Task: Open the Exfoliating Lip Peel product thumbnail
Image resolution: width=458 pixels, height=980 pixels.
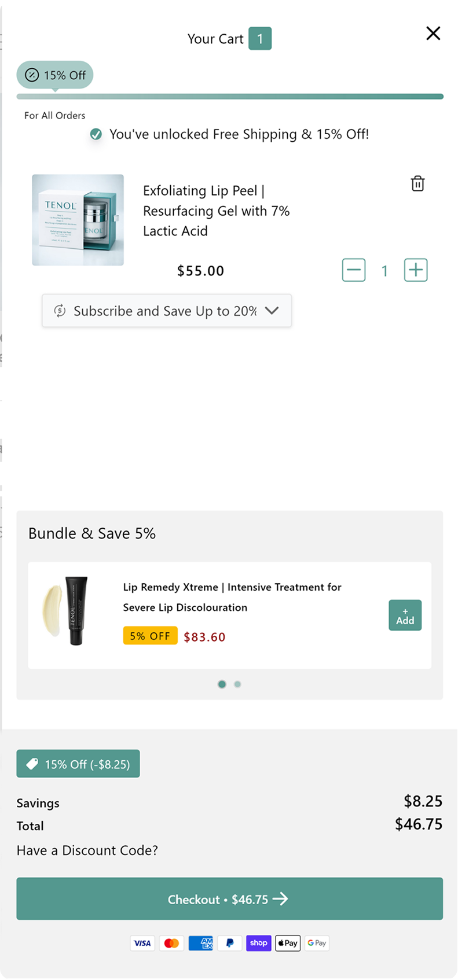Action: (78, 220)
